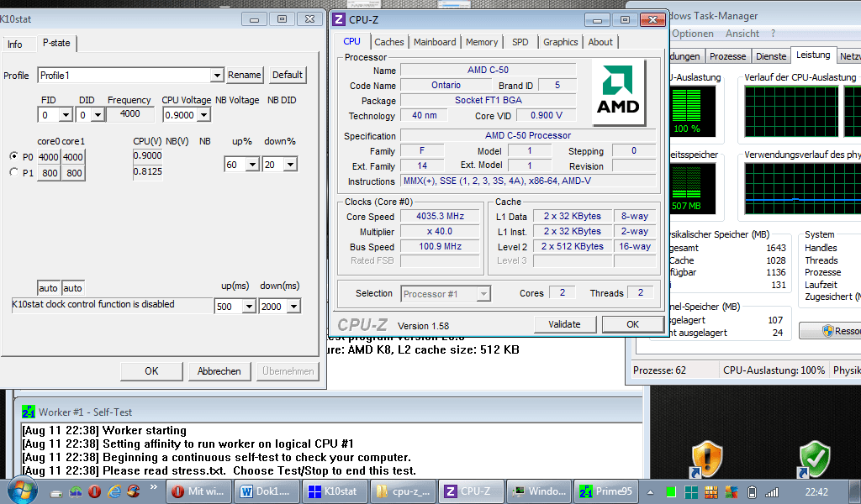The width and height of the screenshot is (861, 504).
Task: Open the Caches tab in CPU-Z
Action: (x=388, y=42)
